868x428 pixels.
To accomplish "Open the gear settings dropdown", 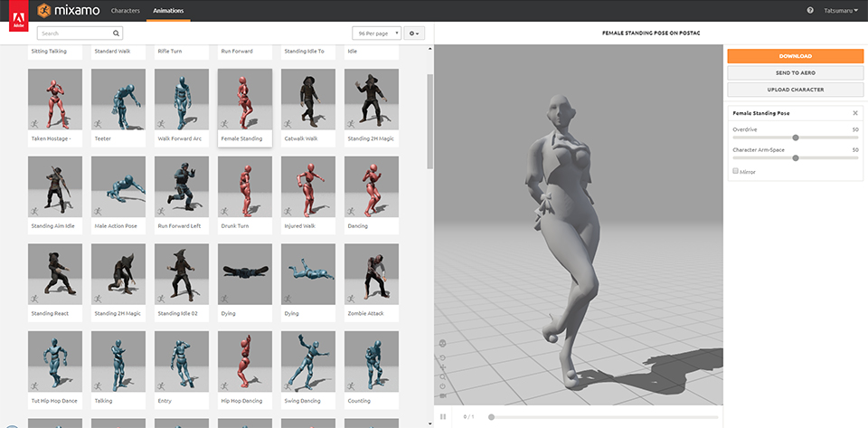I will [414, 33].
